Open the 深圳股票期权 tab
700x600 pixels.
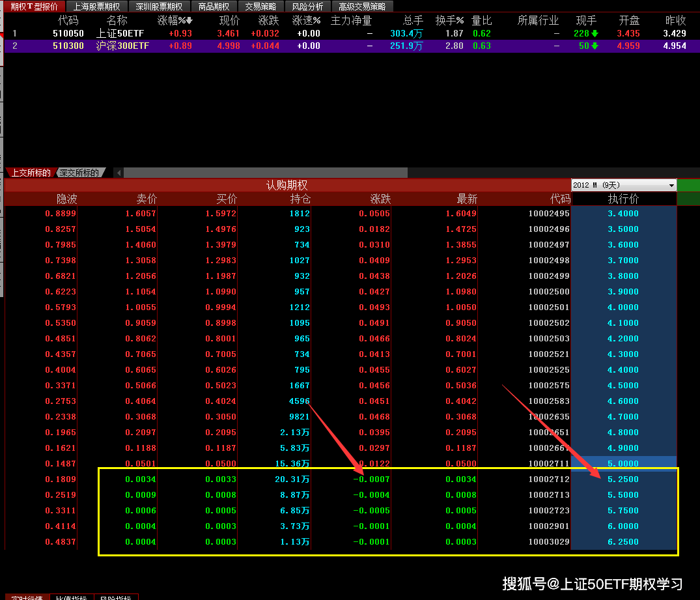160,7
